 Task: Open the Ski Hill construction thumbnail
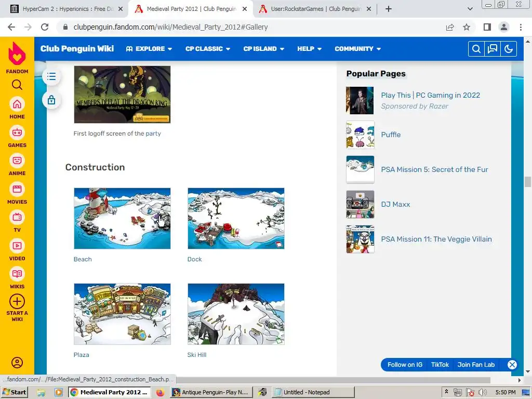(x=236, y=314)
